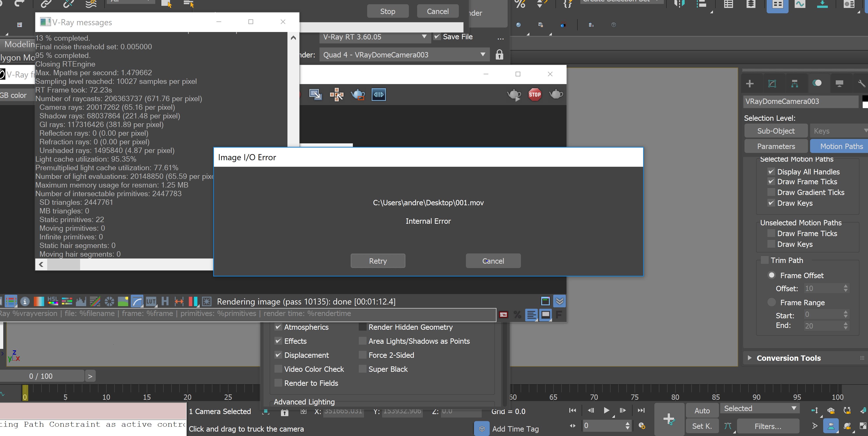Select the stereo render settings icon
Viewport: 868px width, 436px height.
[379, 94]
